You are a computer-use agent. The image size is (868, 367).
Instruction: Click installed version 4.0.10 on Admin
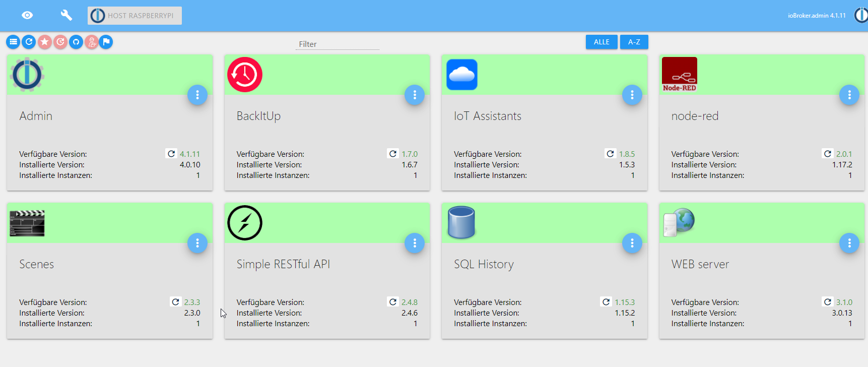click(190, 164)
